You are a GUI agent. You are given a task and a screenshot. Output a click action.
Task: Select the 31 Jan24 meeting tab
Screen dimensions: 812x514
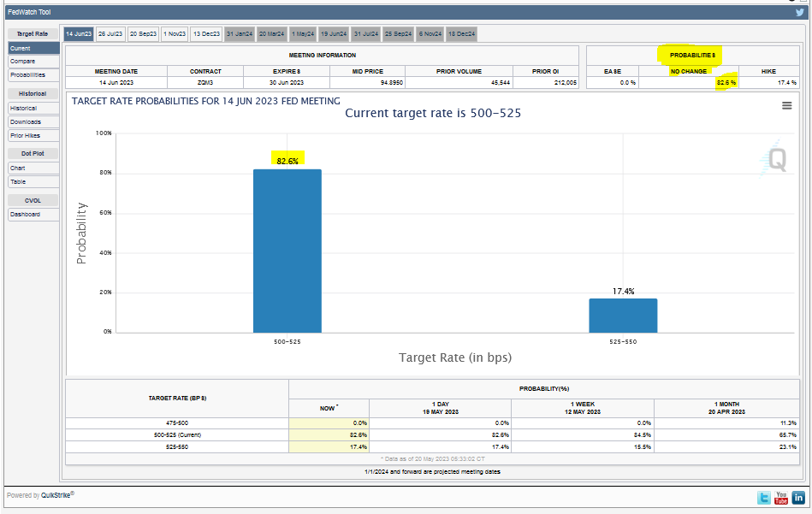(240, 34)
